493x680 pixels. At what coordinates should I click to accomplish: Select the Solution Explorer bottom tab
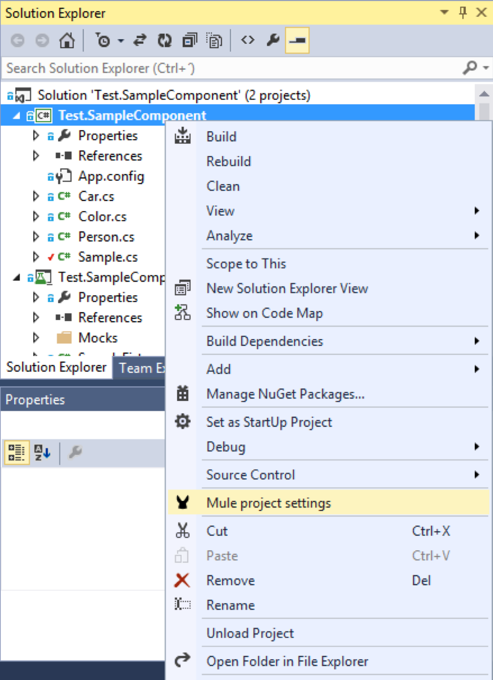click(x=56, y=367)
